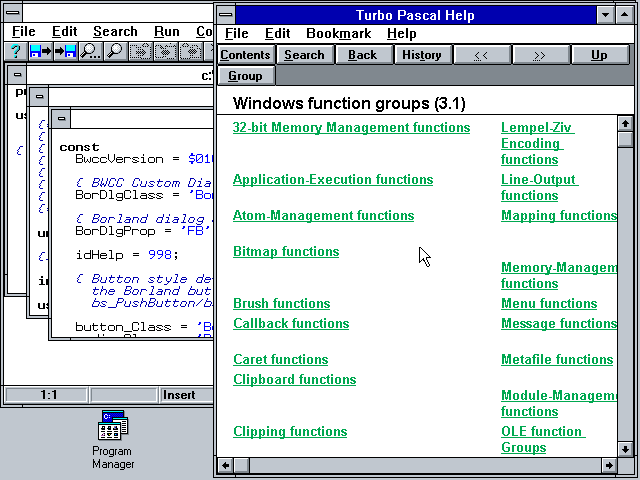Open control menu of the rearmost c: editor window
Screen dimensions: 640x480
click(17, 75)
